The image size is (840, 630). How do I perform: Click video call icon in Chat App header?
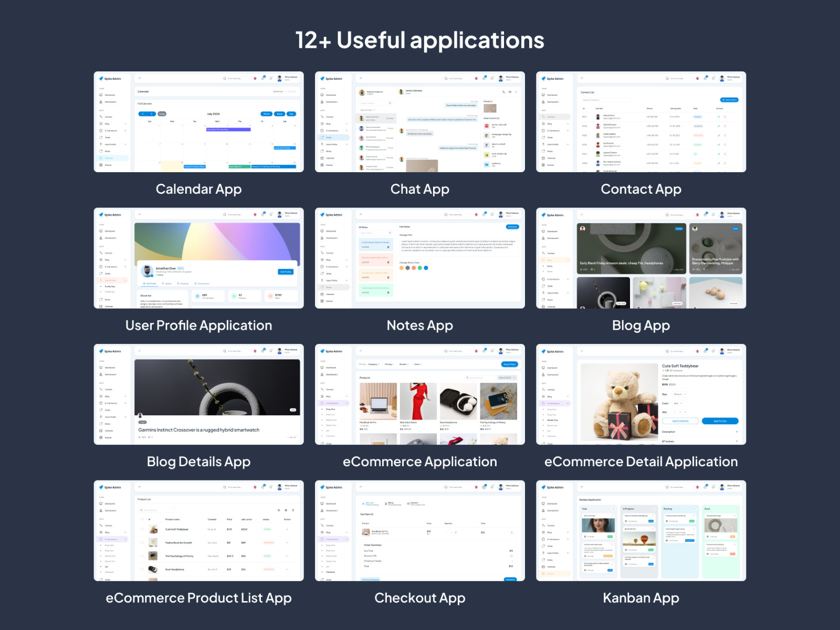(x=510, y=92)
